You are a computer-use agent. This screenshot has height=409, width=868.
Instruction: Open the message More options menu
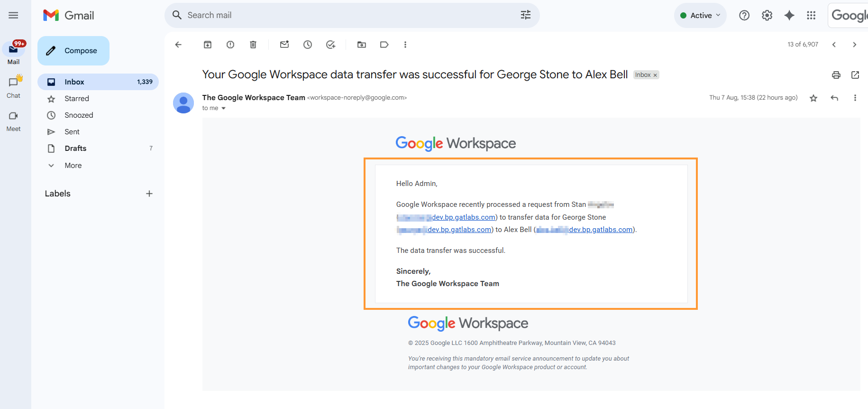pyautogui.click(x=855, y=98)
